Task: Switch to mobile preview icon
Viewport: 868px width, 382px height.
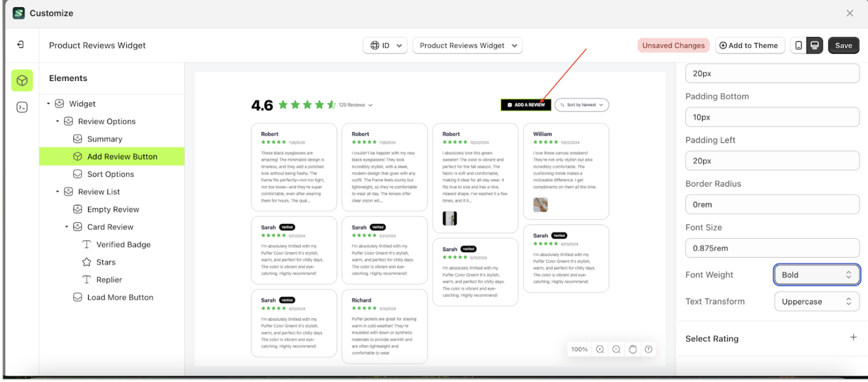Action: (x=799, y=46)
